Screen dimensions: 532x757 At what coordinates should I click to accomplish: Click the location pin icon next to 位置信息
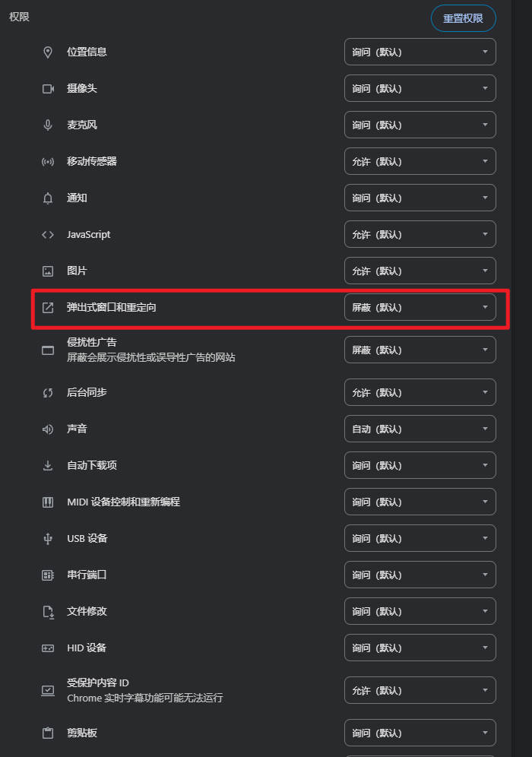[47, 52]
